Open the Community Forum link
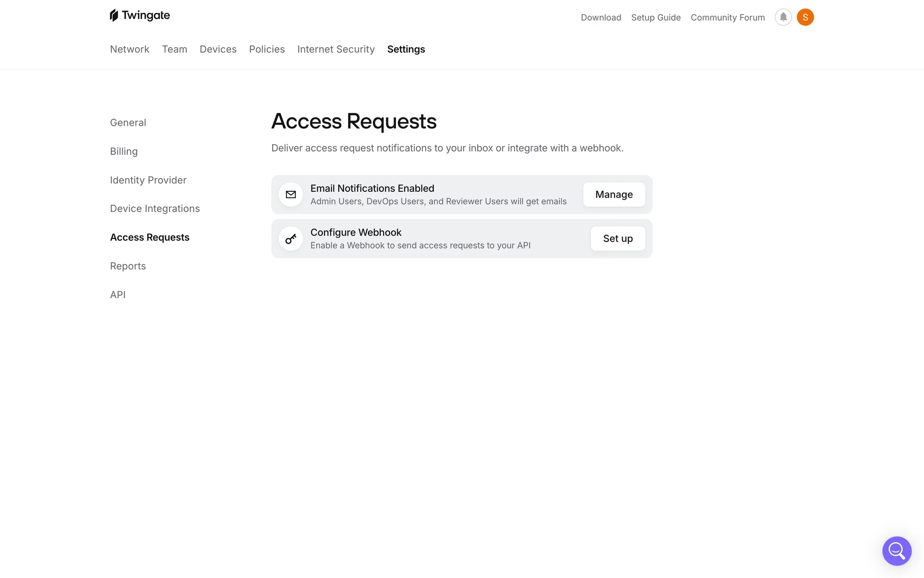The image size is (924, 578). 727,17
